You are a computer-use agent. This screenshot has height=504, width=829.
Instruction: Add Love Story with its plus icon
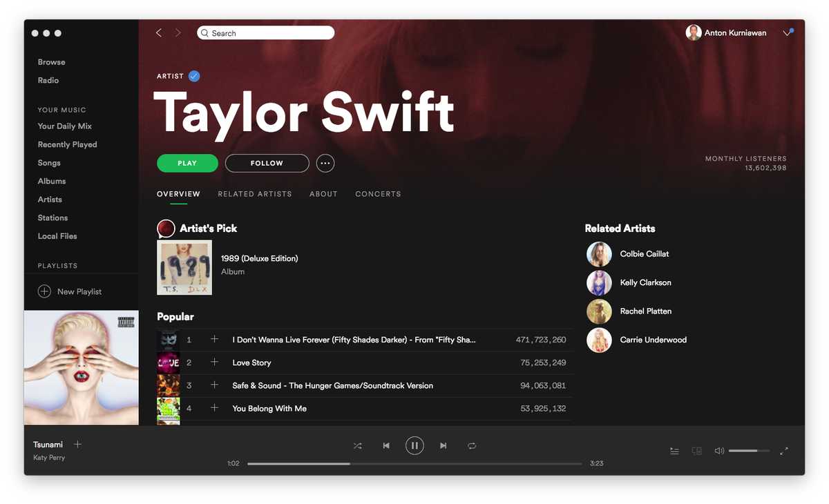point(214,362)
